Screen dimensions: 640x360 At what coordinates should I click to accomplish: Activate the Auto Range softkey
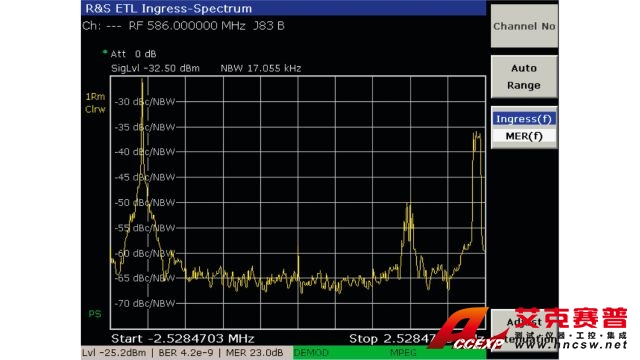tap(524, 77)
